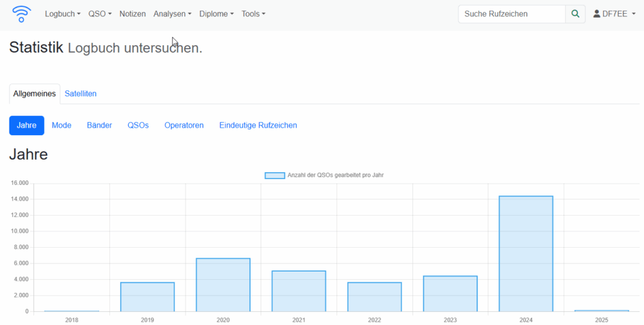Open the Diplome dropdown

tap(216, 14)
